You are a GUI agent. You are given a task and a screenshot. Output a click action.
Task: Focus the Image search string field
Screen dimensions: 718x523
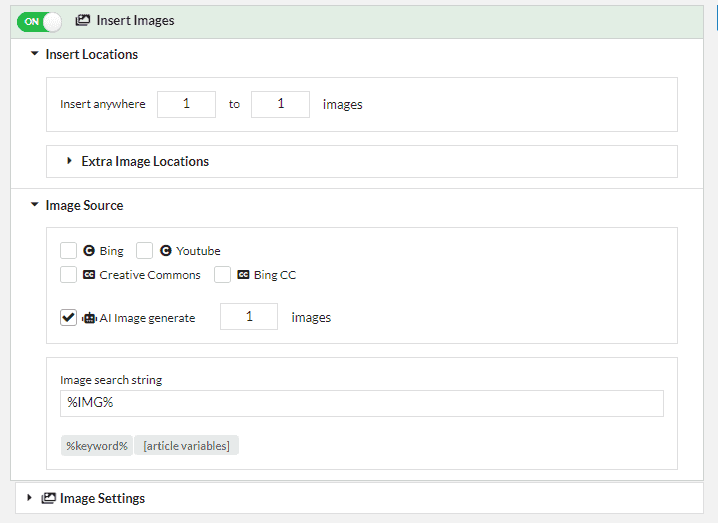(362, 403)
